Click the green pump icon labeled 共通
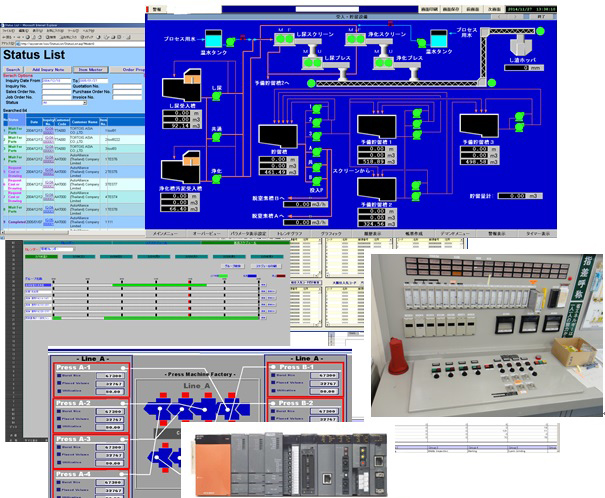The width and height of the screenshot is (605, 498). tap(217, 137)
